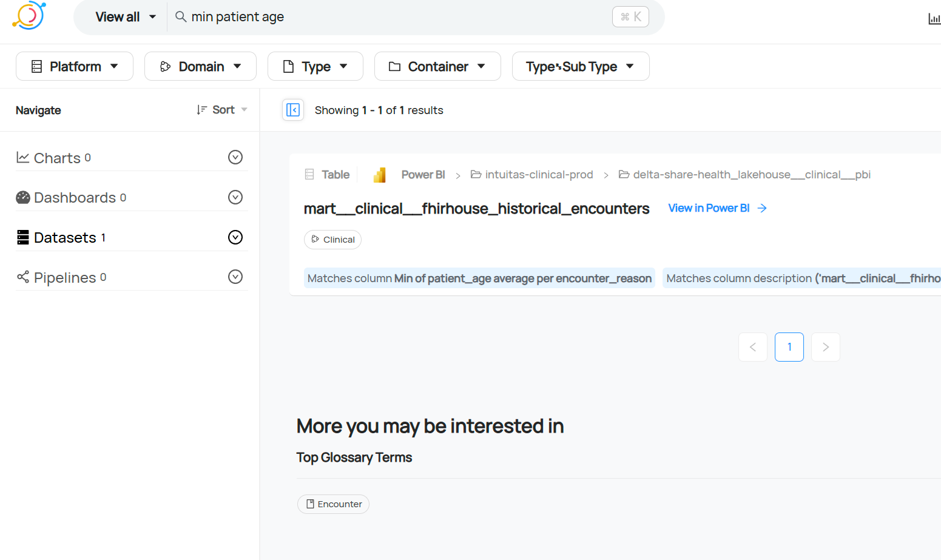Image resolution: width=941 pixels, height=560 pixels.
Task: Open the View all dropdown
Action: (126, 17)
